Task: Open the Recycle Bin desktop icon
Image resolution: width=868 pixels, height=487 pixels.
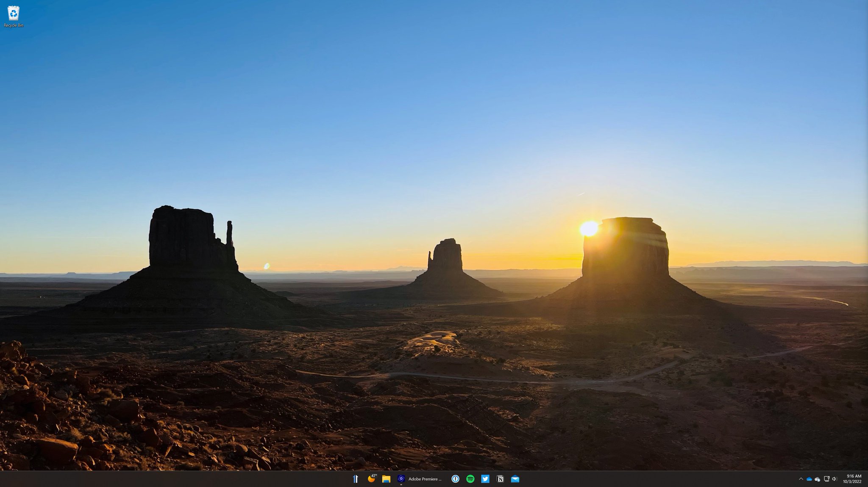Action: pyautogui.click(x=14, y=14)
